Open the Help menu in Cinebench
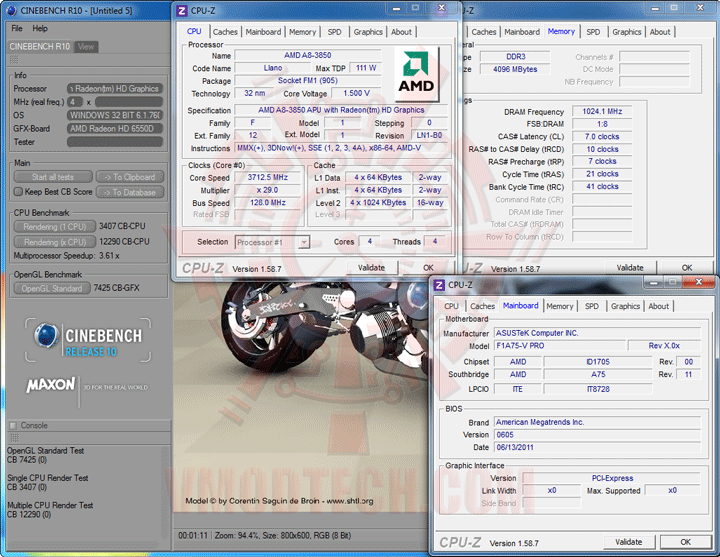The image size is (720, 557). coord(40,28)
